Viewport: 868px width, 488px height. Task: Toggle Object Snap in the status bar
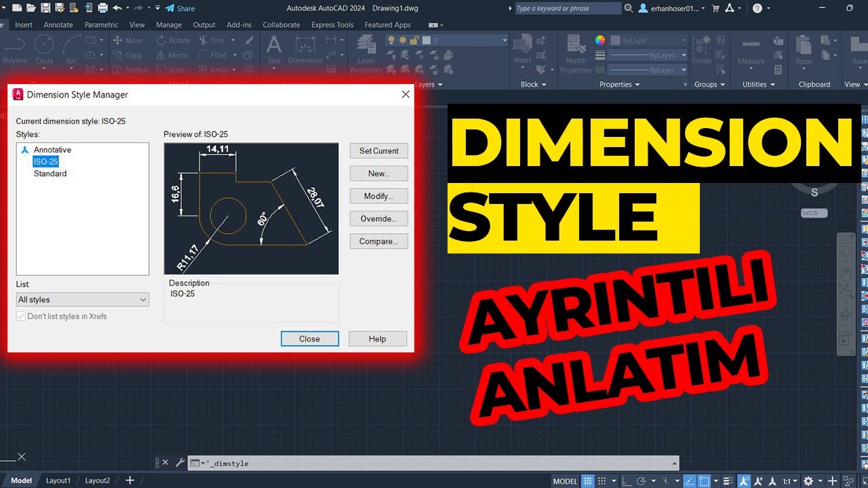(703, 481)
